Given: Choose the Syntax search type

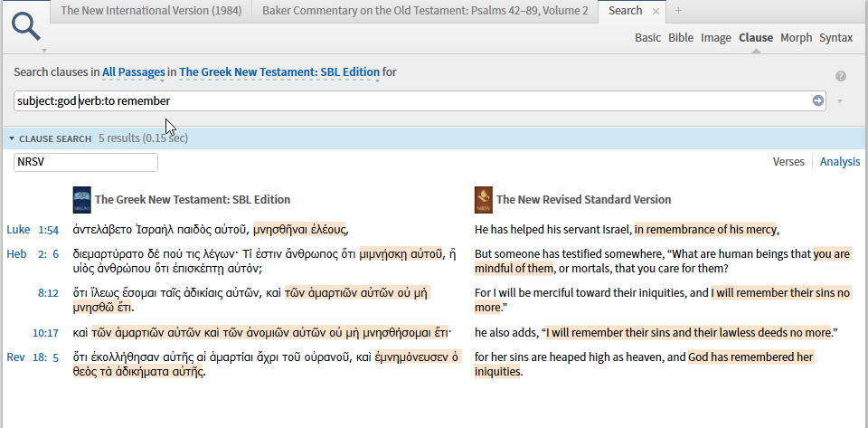Looking at the screenshot, I should pos(835,38).
